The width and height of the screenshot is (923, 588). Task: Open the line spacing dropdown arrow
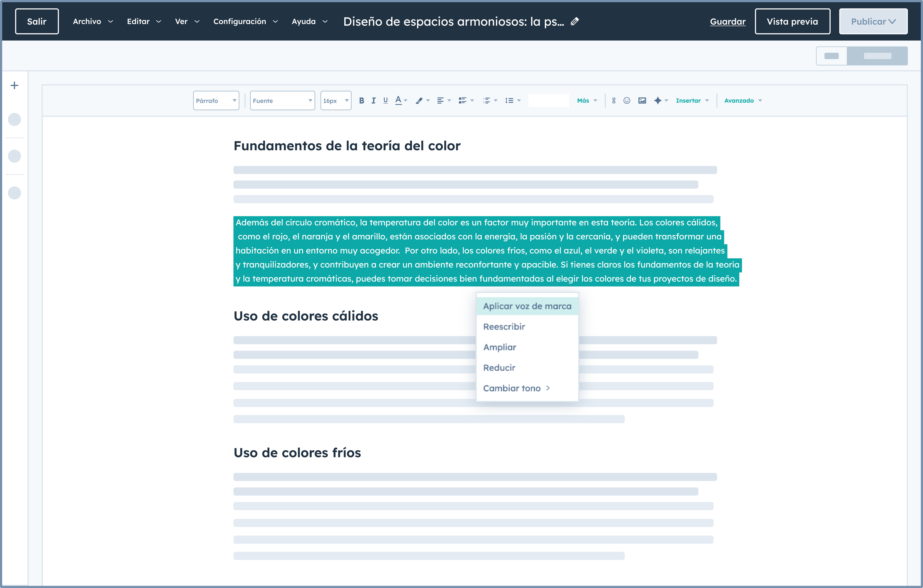519,100
